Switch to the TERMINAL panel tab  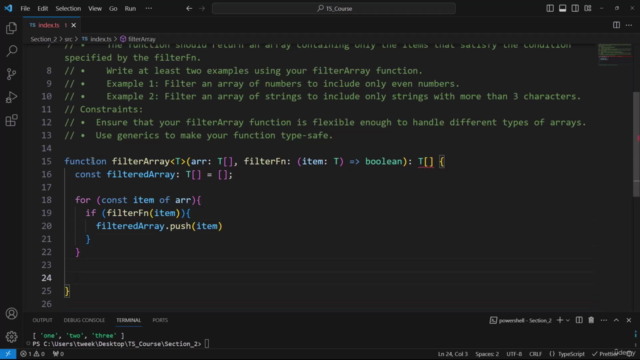pyautogui.click(x=129, y=320)
